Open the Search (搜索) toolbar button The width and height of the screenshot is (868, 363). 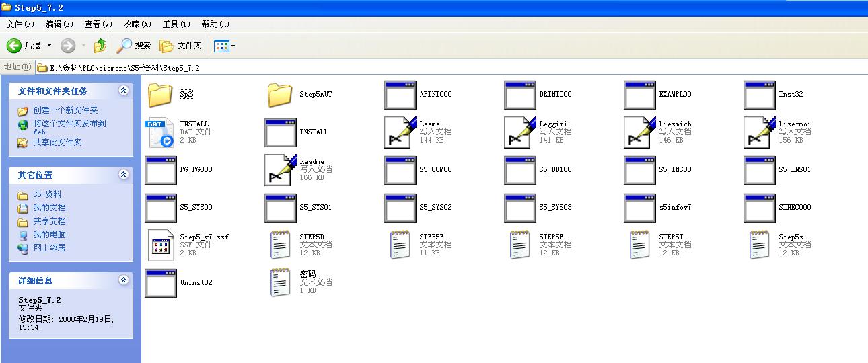[134, 46]
